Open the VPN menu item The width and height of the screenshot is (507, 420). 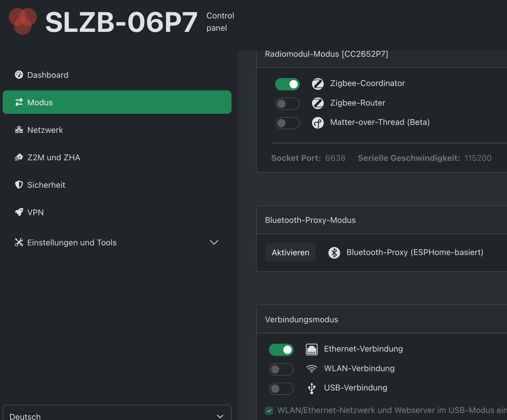(x=117, y=212)
